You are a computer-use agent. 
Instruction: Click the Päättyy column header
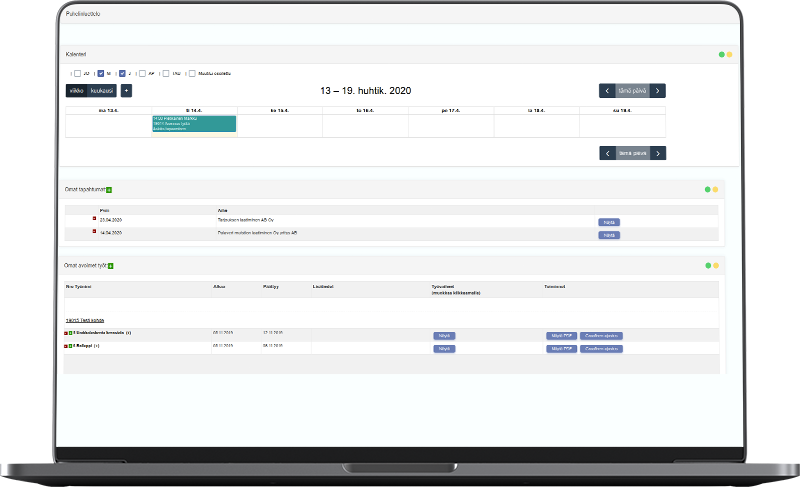(271, 287)
